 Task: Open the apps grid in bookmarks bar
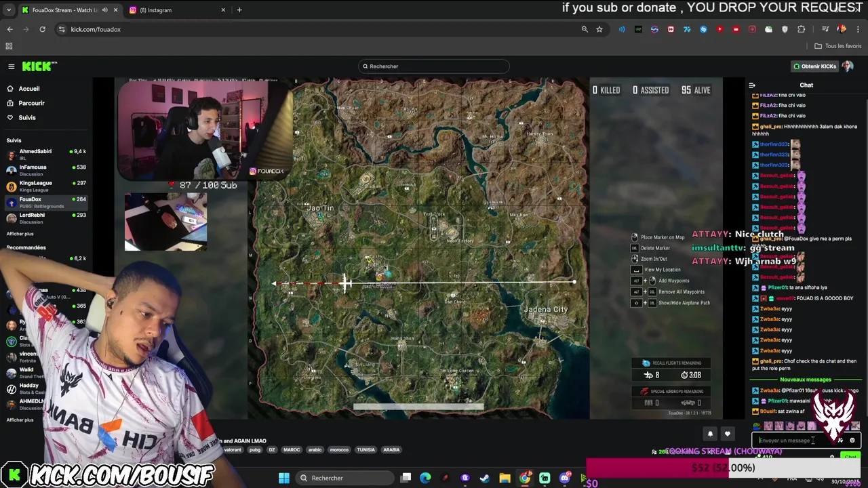pos(9,46)
